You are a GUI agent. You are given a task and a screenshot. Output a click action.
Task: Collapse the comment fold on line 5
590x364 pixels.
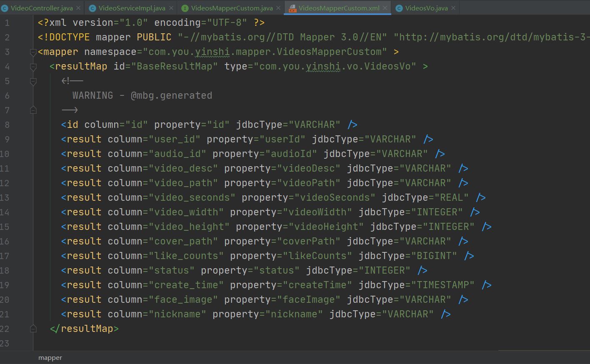pyautogui.click(x=33, y=82)
